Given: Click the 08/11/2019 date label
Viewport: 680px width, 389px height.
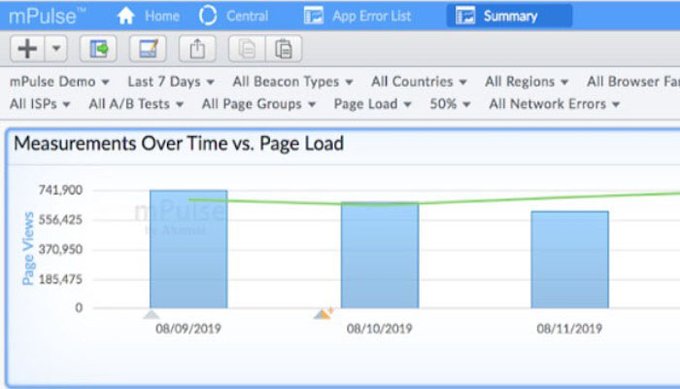Looking at the screenshot, I should [569, 329].
